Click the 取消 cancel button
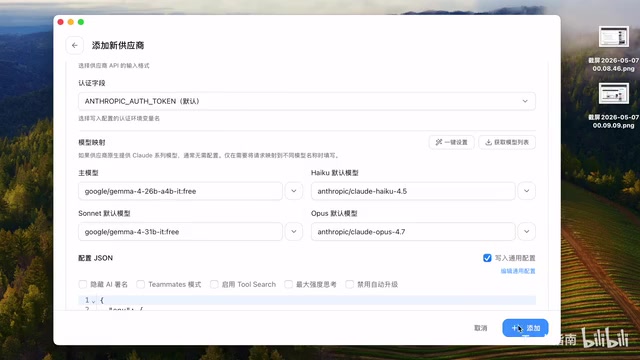Image resolution: width=640 pixels, height=360 pixels. (481, 328)
